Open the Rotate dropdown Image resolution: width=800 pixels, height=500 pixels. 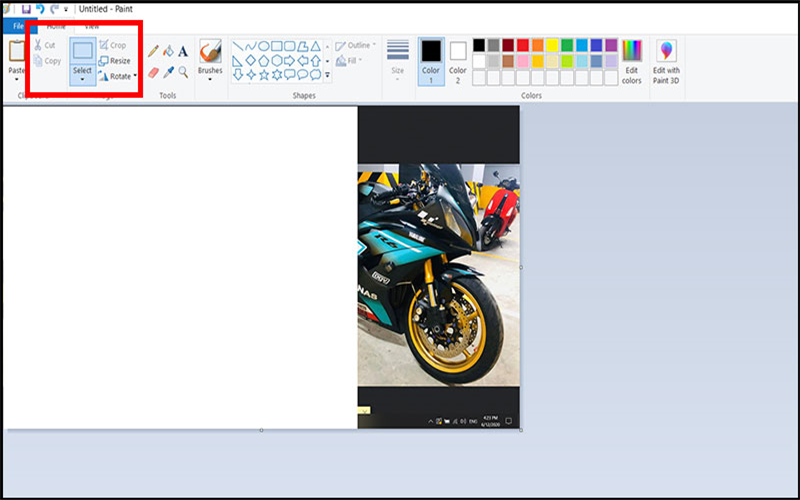118,76
